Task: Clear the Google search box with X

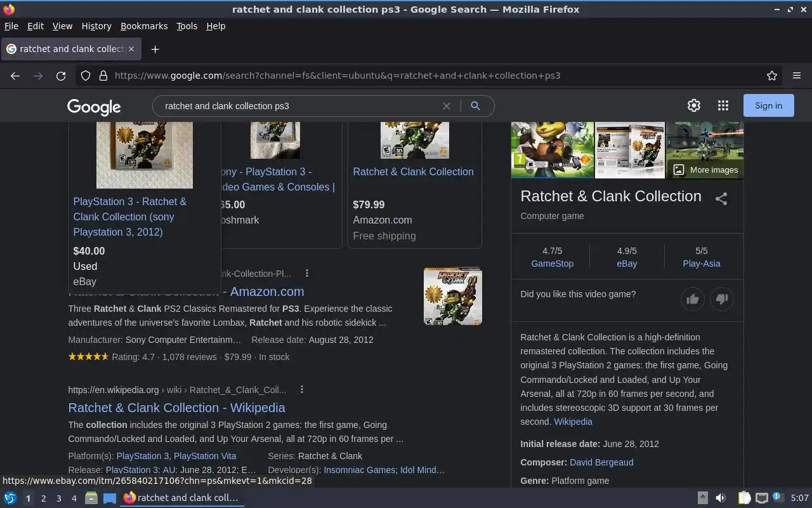Action: [x=447, y=106]
